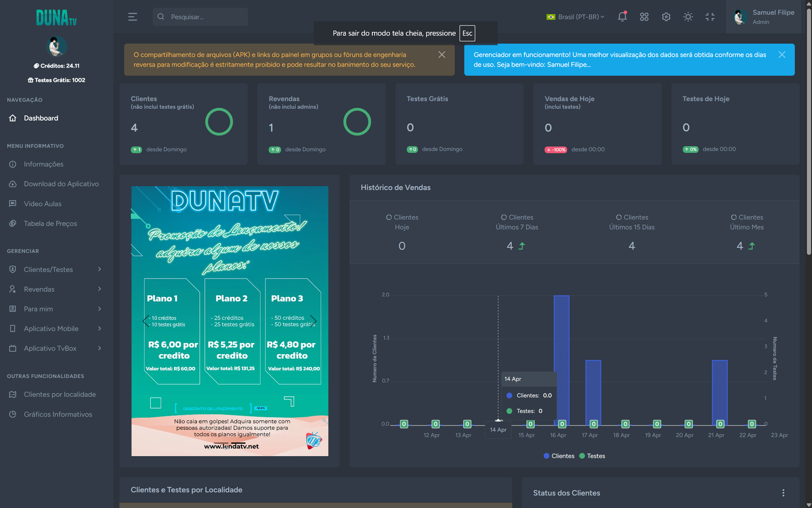This screenshot has height=508, width=812.
Task: Expand Aplicativo TvBox submenu chevron
Action: pyautogui.click(x=99, y=349)
